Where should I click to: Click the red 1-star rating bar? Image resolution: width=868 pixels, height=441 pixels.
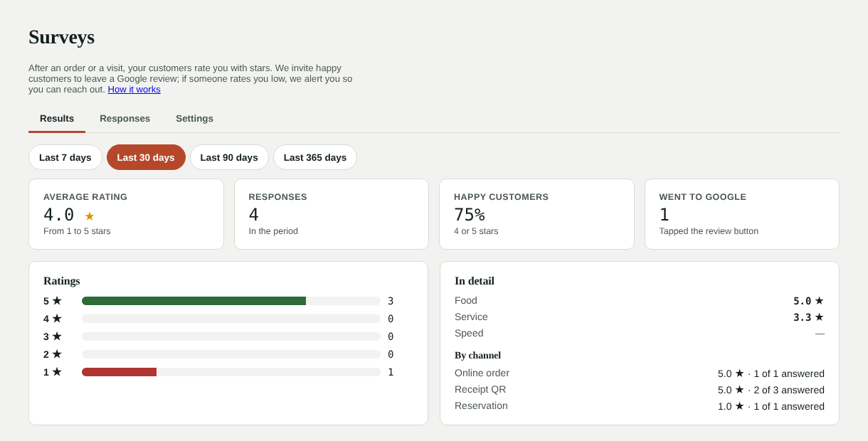click(119, 372)
